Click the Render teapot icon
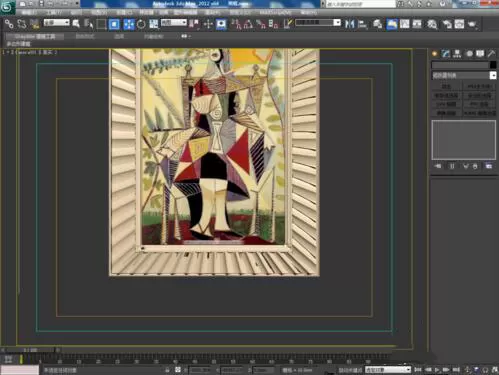 (472, 24)
